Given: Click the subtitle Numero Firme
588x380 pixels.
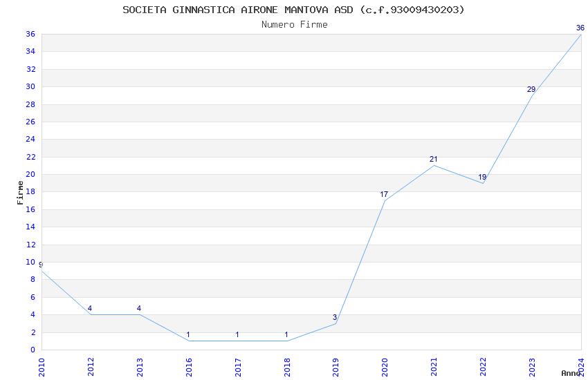Looking at the screenshot, I should tap(295, 25).
